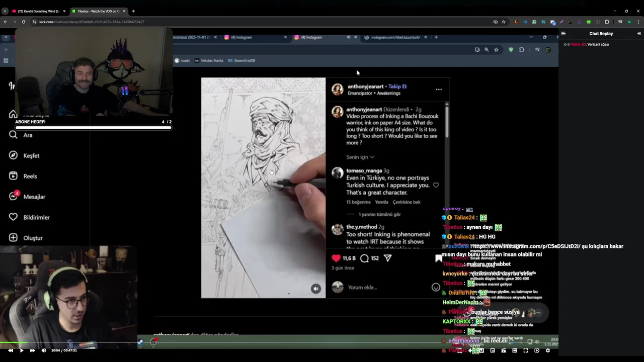
Task: Open post options three-dot menu
Action: 439,89
